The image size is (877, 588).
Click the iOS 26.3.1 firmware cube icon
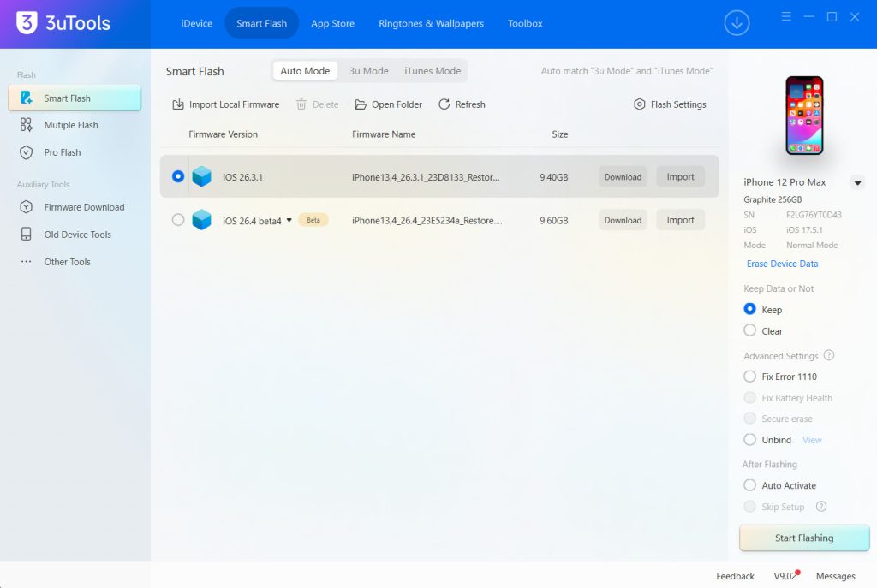(202, 176)
